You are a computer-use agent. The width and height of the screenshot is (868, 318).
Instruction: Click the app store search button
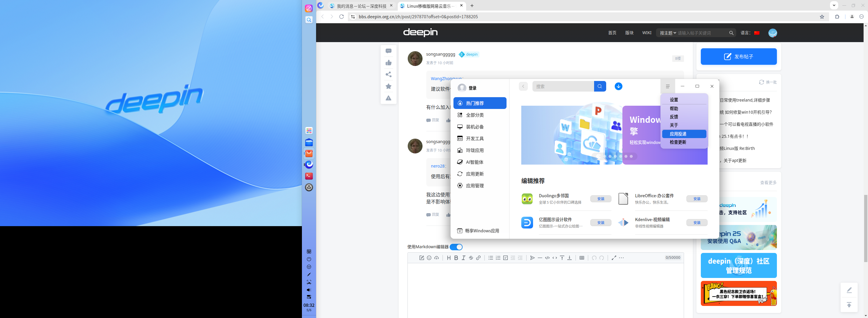pos(600,87)
